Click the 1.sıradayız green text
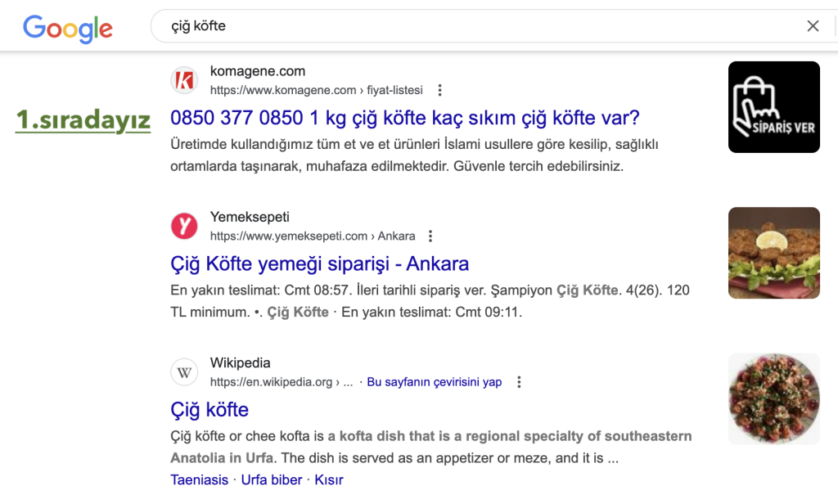The height and width of the screenshot is (504, 838). (x=83, y=120)
